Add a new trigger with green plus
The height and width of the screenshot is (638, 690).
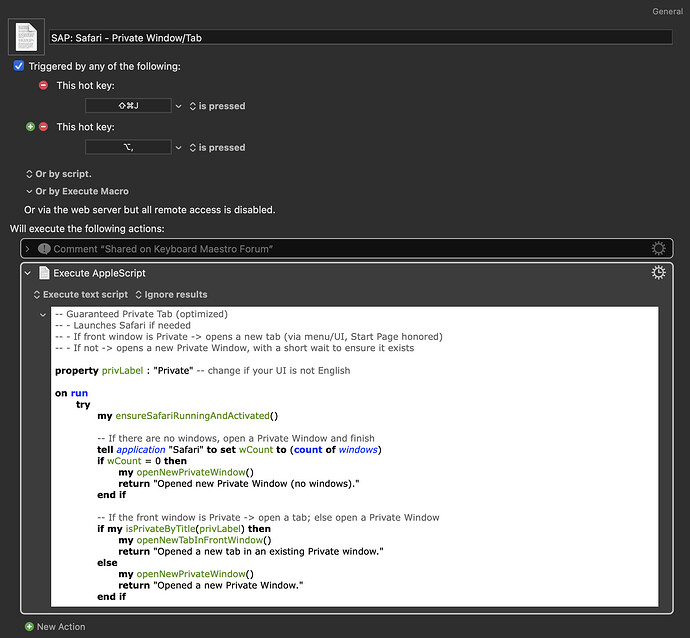30,127
